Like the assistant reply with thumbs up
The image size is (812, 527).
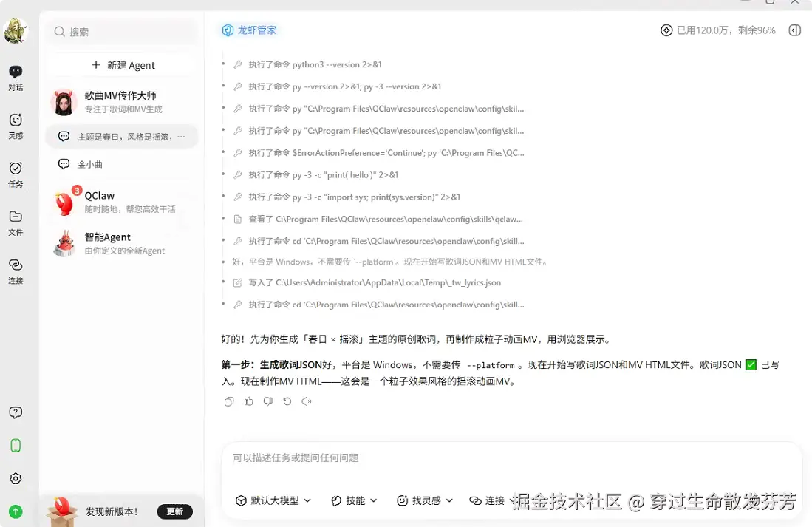(x=248, y=401)
